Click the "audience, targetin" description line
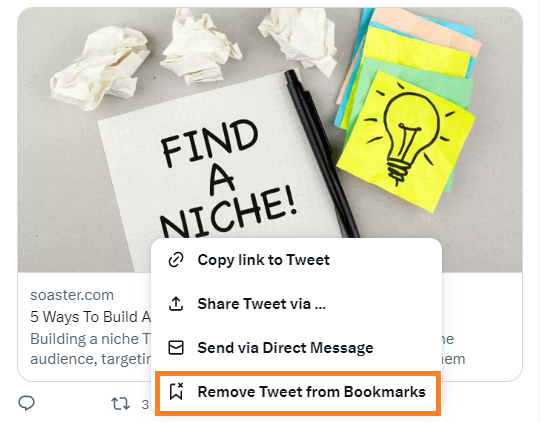This screenshot has width=542, height=423. coord(91,359)
